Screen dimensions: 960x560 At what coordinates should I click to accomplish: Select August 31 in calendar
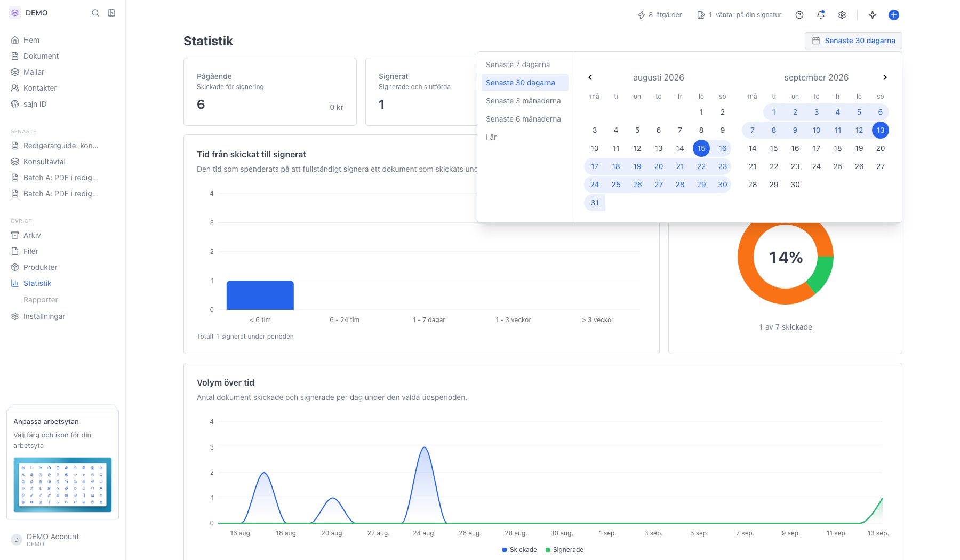coord(595,203)
